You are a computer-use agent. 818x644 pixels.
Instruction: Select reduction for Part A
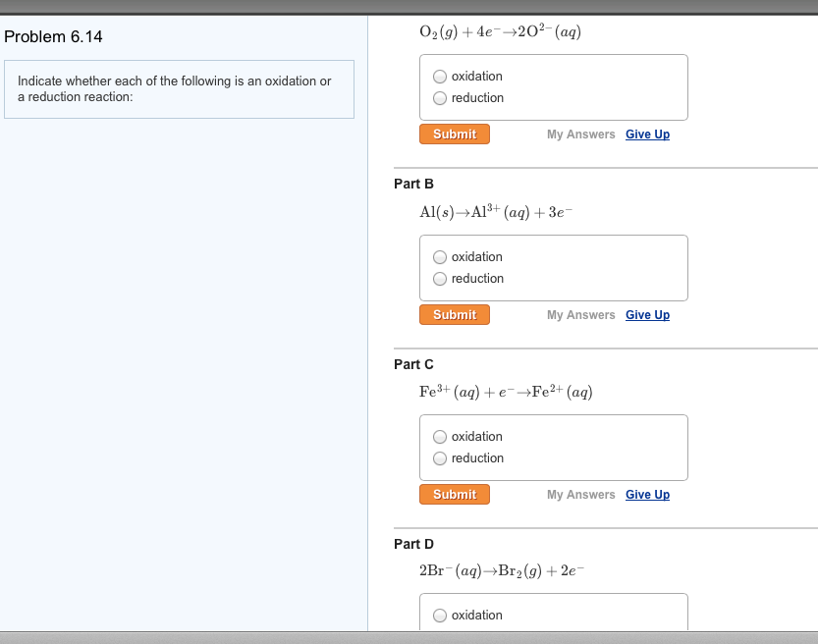click(x=440, y=97)
